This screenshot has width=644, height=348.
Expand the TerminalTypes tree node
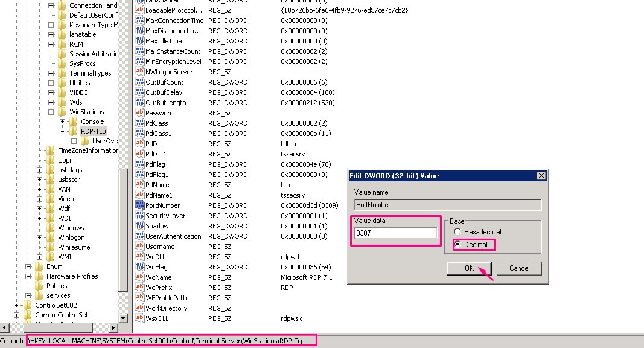(51, 73)
